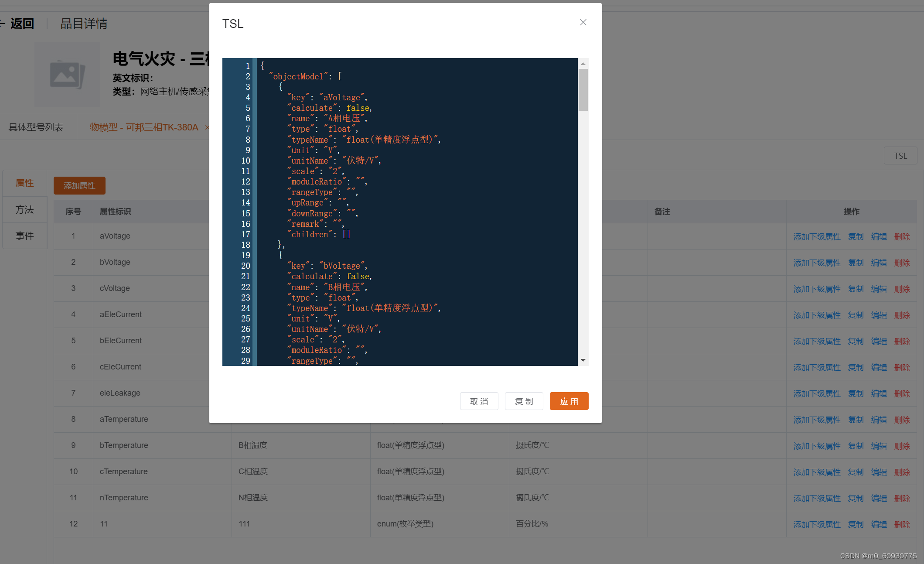Click 删除 in the nTemperature row

coord(902,498)
